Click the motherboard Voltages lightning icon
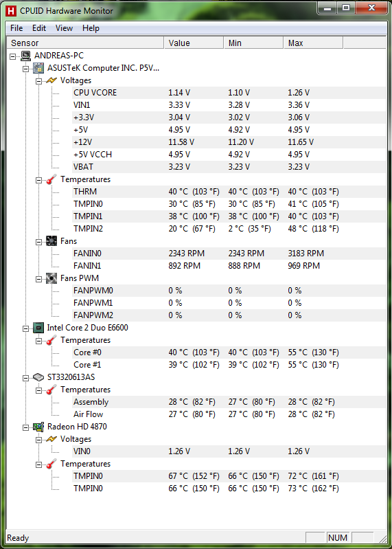The width and height of the screenshot is (392, 549). pyautogui.click(x=51, y=80)
